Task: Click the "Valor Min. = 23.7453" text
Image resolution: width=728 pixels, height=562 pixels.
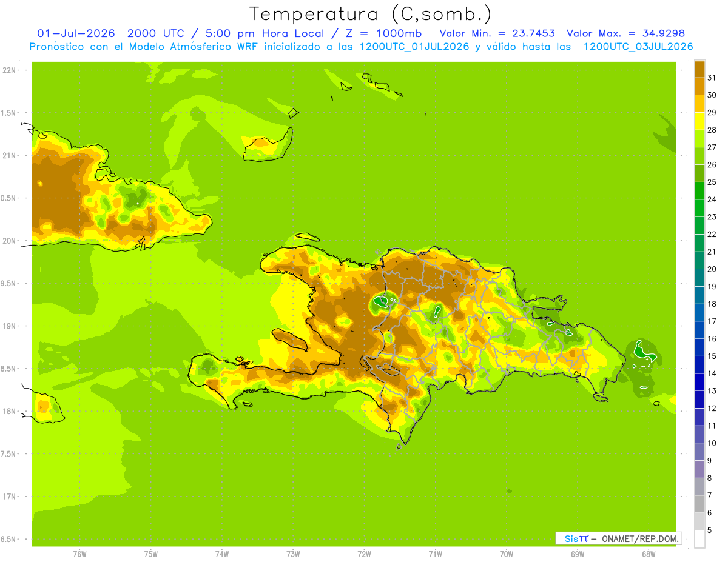Action: tap(497, 33)
